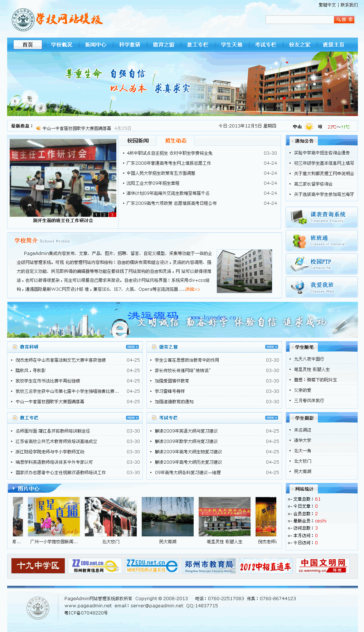Open article 4所中职试点自主招生
The height and width of the screenshot is (632, 364).
pyautogui.click(x=169, y=153)
